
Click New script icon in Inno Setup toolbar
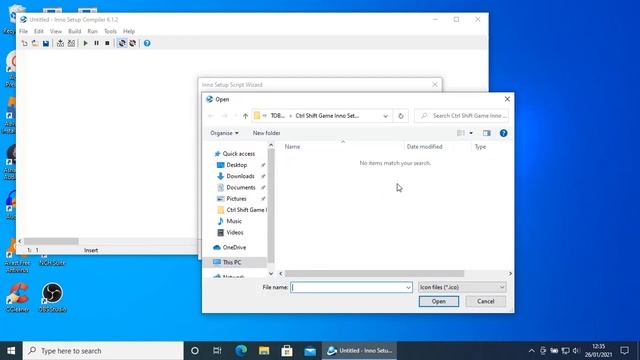[x=24, y=43]
